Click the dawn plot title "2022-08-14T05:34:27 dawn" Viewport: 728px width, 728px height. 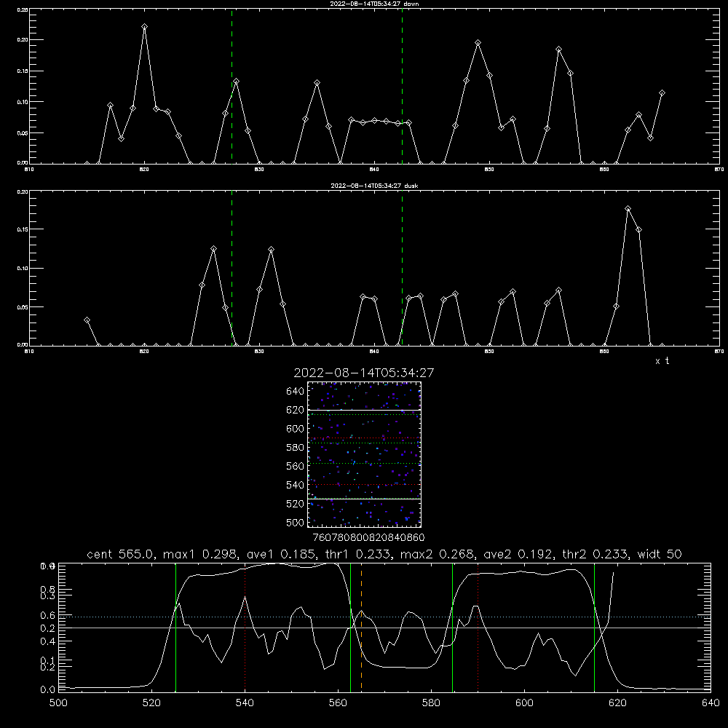tap(374, 4)
